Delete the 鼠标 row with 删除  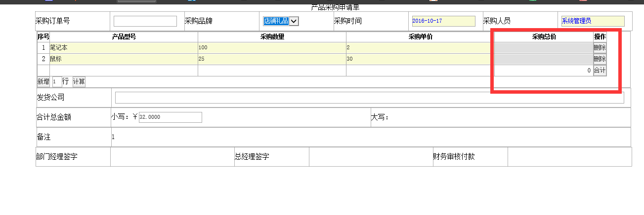600,59
